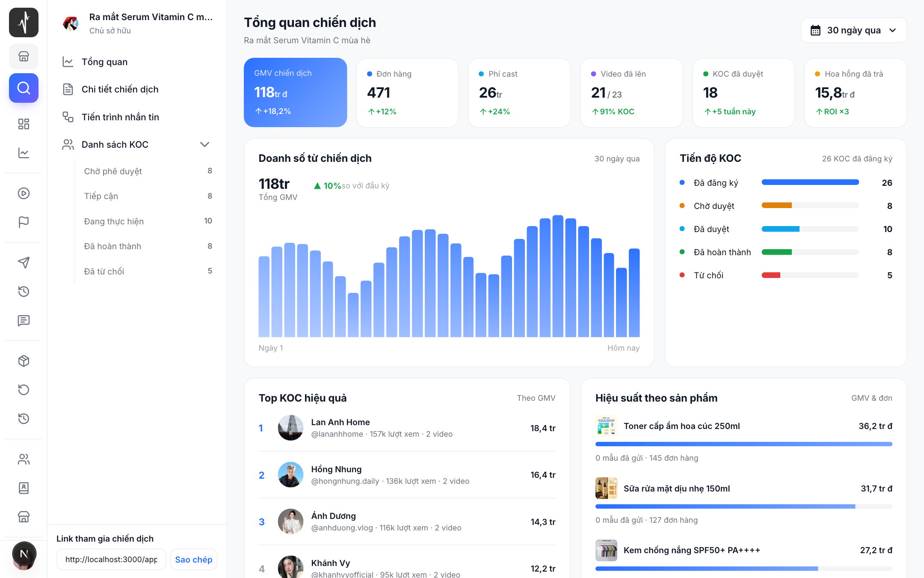Viewport: 924px width, 578px height.
Task: Open the play-circle video icon
Action: 24,193
